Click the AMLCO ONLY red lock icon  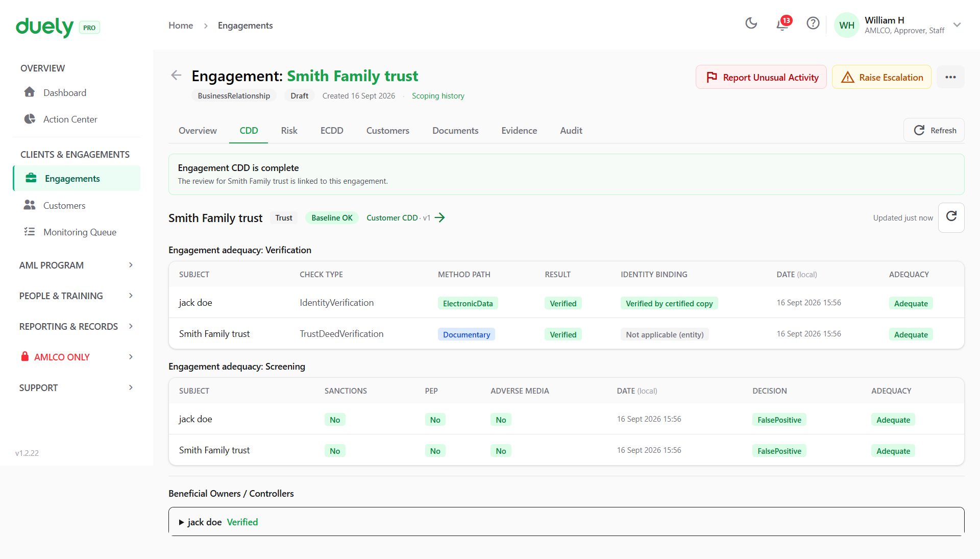click(x=24, y=356)
